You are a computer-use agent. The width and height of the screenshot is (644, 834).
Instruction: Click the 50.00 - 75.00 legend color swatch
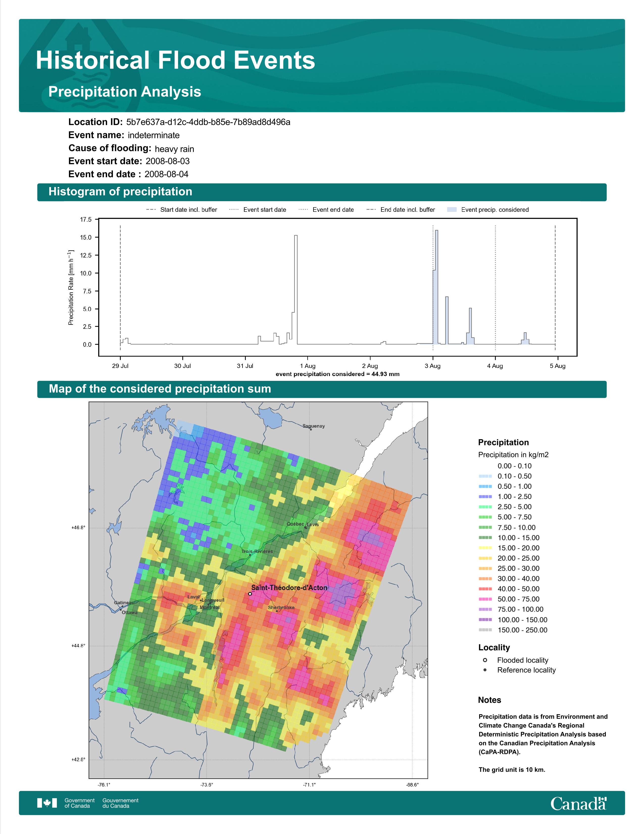(x=485, y=599)
